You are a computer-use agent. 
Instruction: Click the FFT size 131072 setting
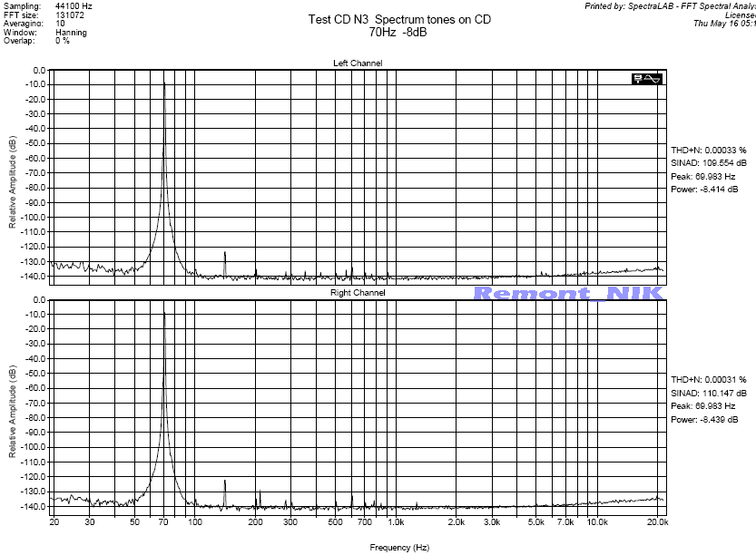pos(45,15)
